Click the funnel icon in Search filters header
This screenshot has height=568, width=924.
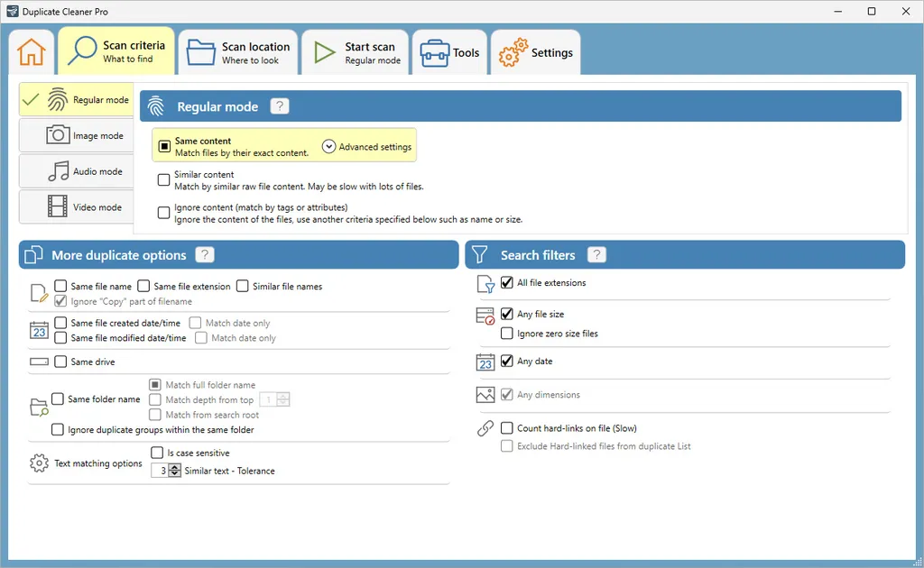[480, 254]
